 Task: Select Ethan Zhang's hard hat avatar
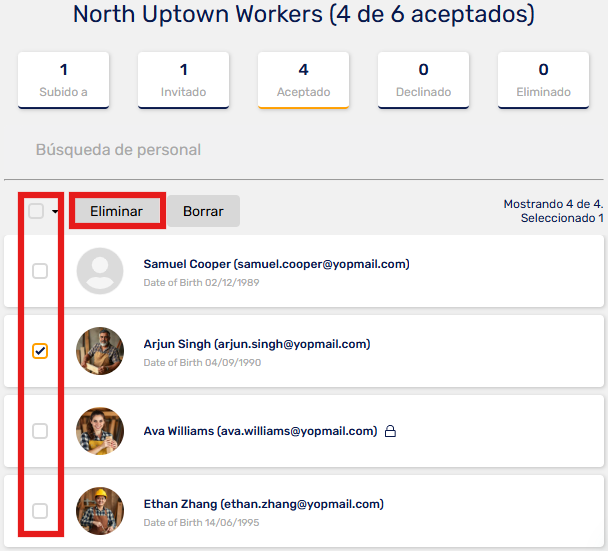click(x=100, y=511)
